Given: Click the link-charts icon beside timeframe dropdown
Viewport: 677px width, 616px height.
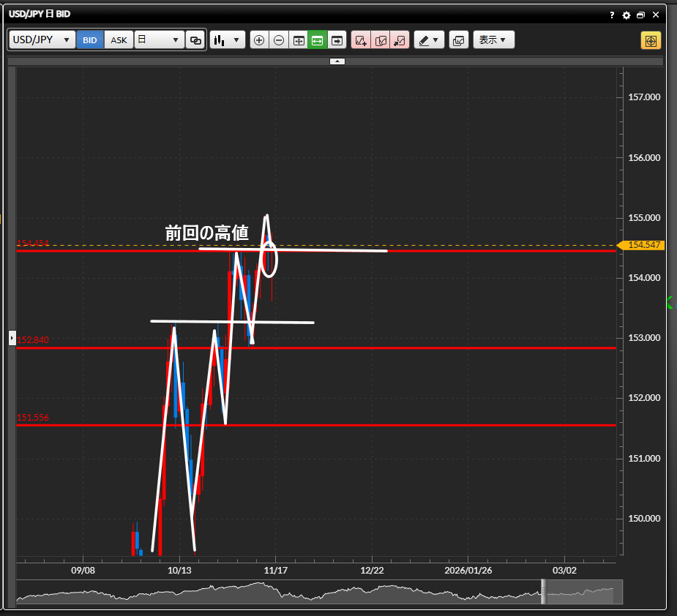Looking at the screenshot, I should (x=195, y=40).
